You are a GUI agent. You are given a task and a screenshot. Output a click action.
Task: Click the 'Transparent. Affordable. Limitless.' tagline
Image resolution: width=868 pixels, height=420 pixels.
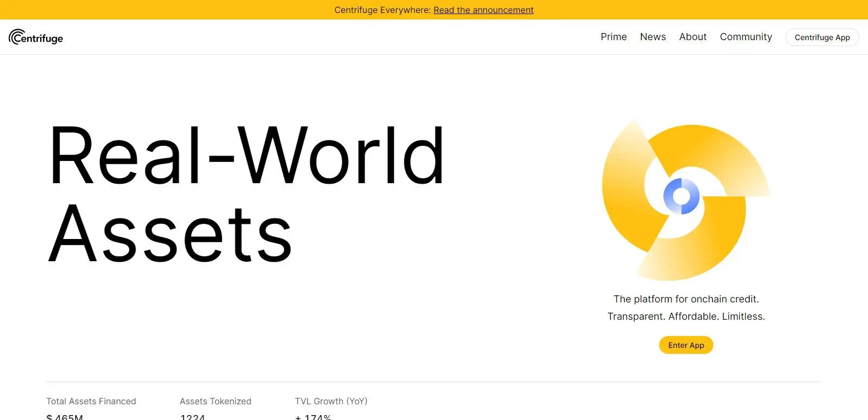(686, 316)
